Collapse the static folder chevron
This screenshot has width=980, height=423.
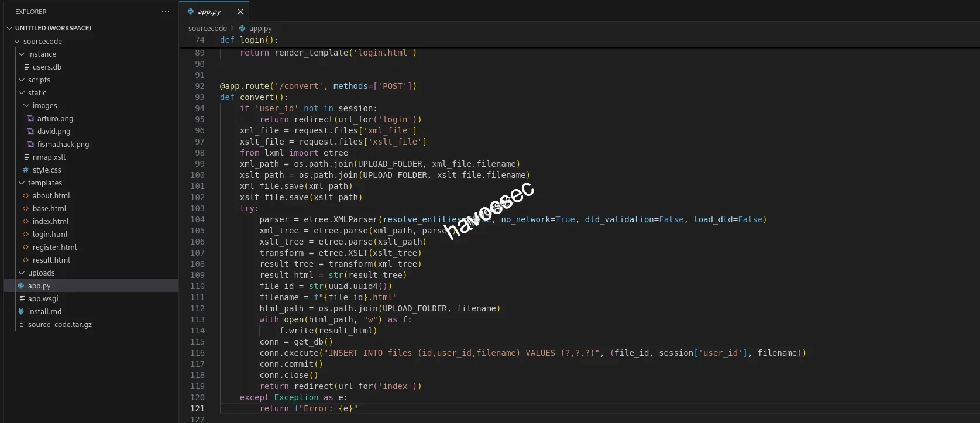(x=22, y=93)
